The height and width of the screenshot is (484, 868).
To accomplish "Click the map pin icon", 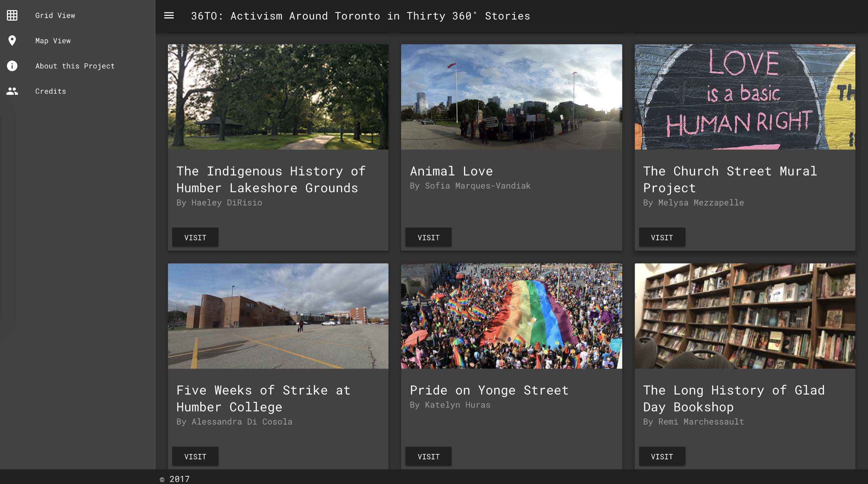I will [x=12, y=41].
